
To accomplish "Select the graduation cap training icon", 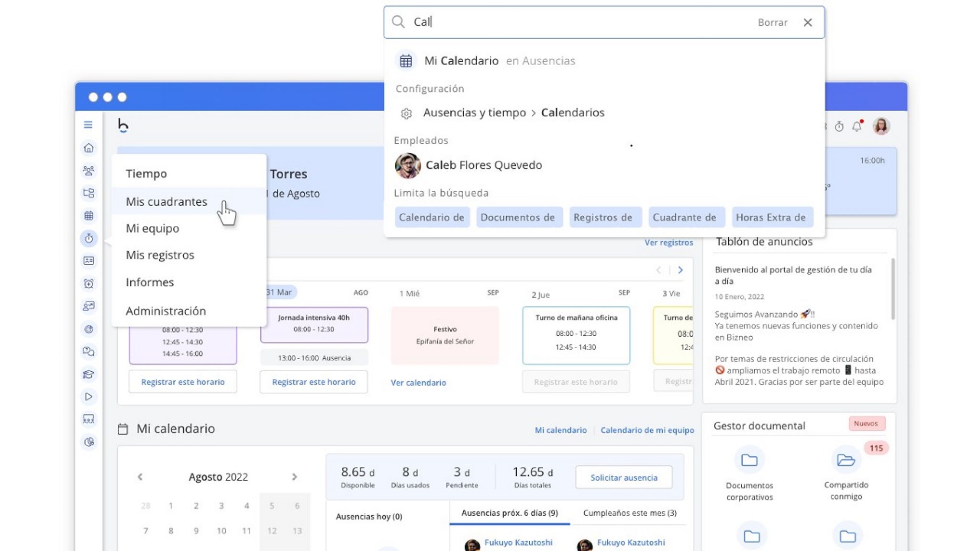I will 89,375.
